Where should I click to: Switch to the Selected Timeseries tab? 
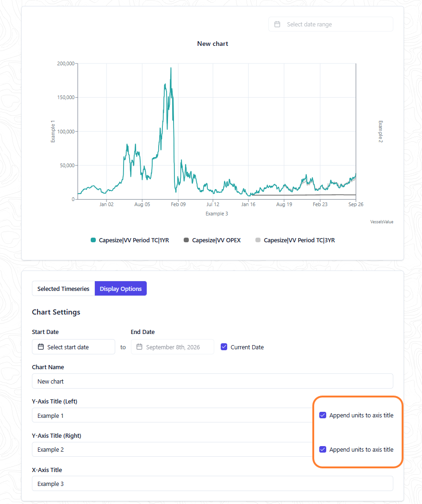click(63, 289)
